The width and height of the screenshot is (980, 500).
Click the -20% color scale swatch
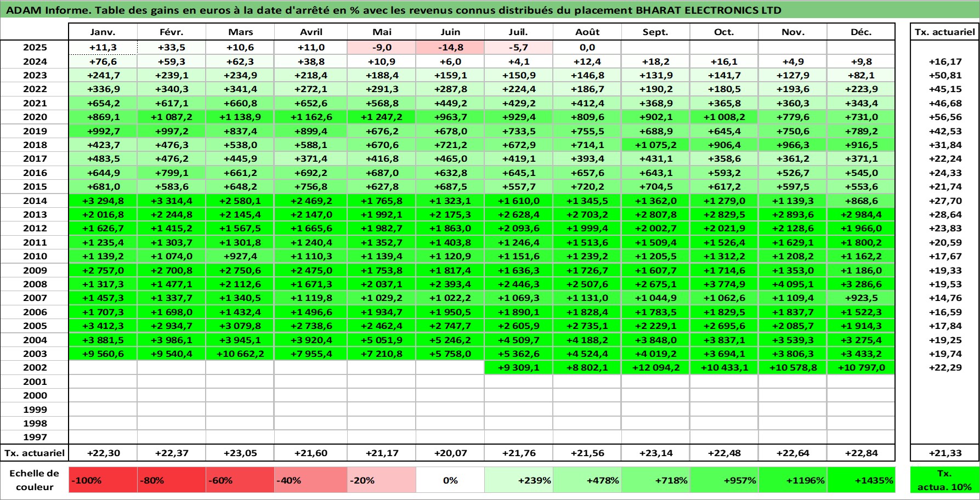382,480
